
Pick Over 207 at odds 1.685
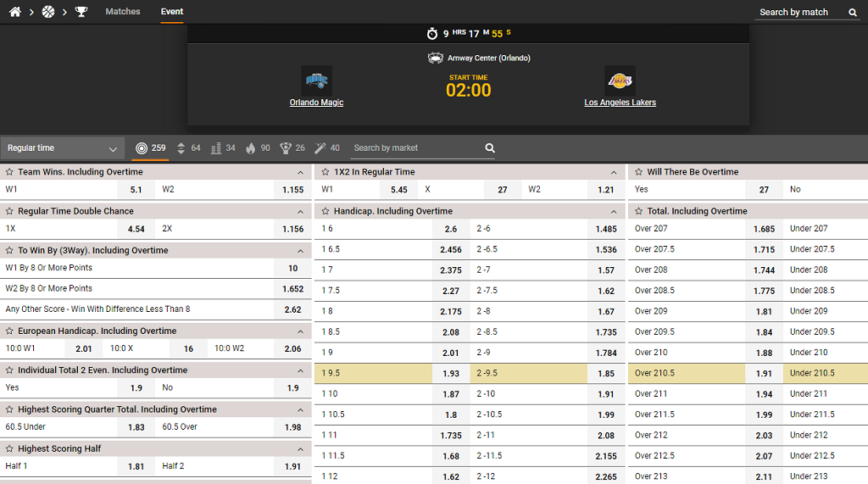coord(764,229)
